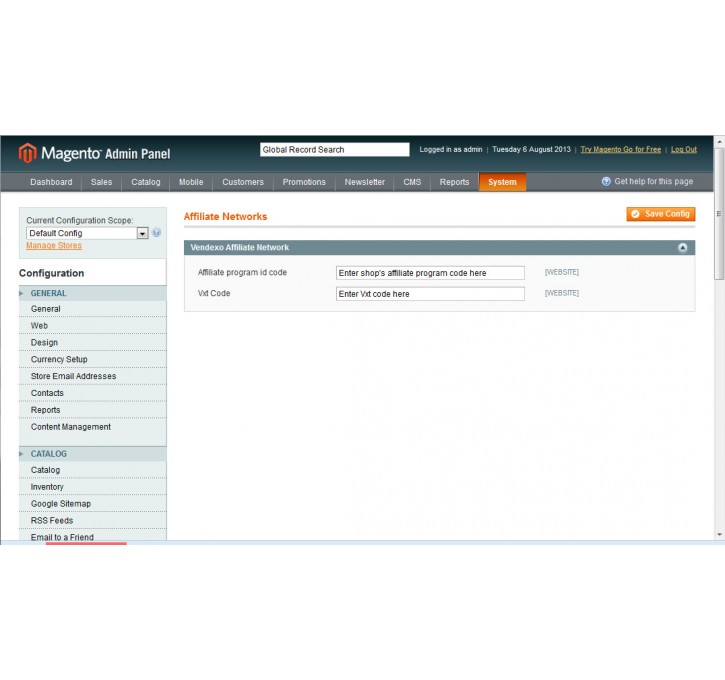725x680 pixels.
Task: Collapse the CATALOG configuration group
Action: click(92, 453)
